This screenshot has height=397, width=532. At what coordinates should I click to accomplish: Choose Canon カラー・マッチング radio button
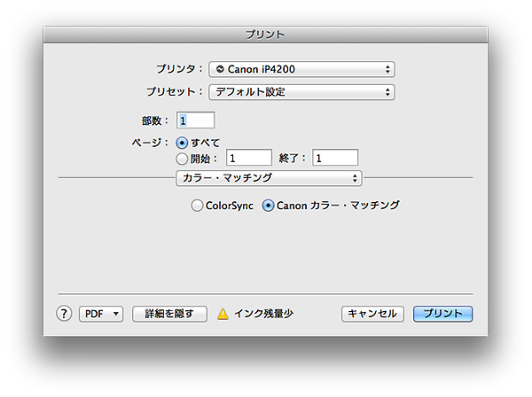pyautogui.click(x=268, y=206)
